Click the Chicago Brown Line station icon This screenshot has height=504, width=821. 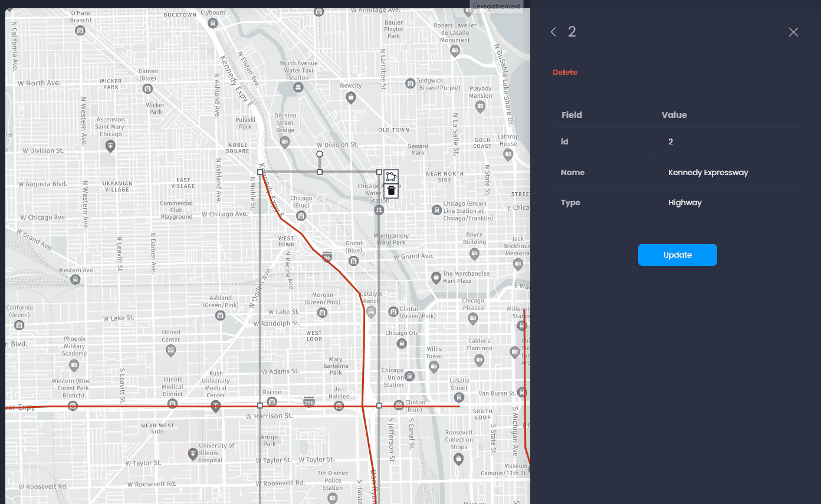(436, 210)
